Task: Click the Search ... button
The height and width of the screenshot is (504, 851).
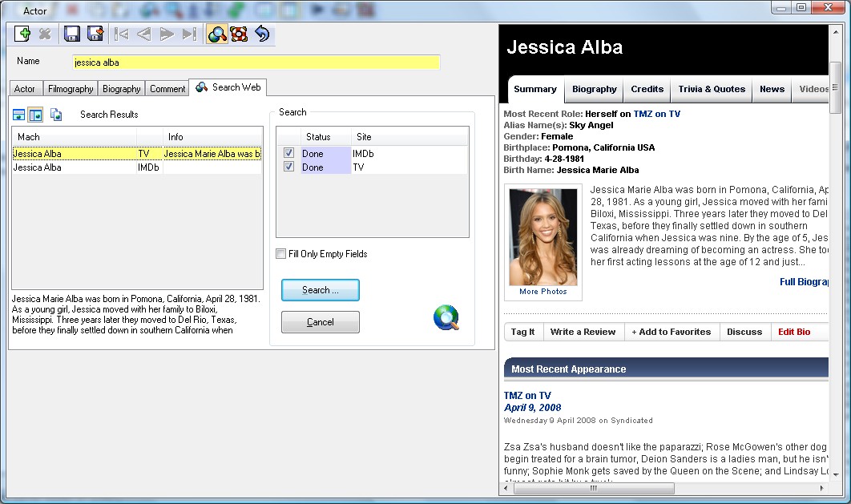Action: tap(321, 290)
